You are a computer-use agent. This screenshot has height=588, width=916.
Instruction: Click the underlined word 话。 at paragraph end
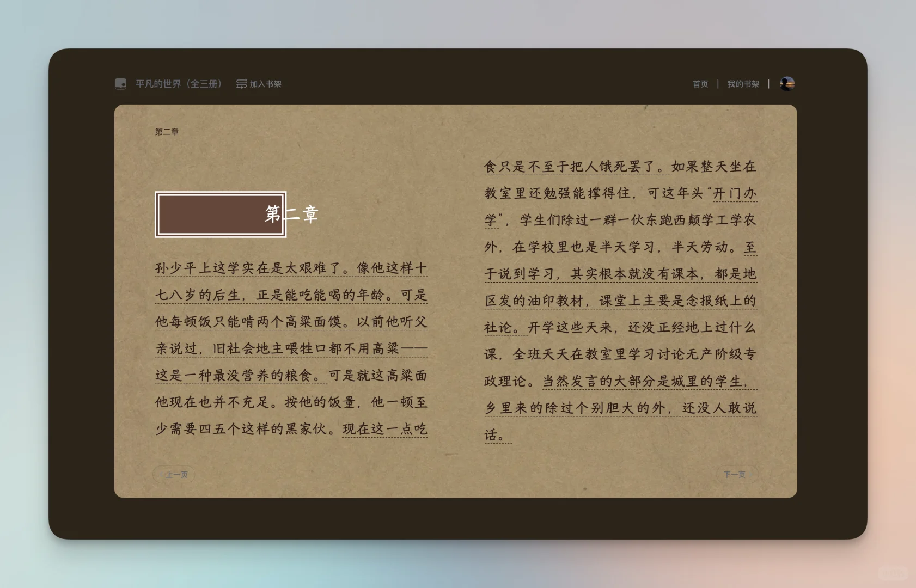(x=498, y=435)
